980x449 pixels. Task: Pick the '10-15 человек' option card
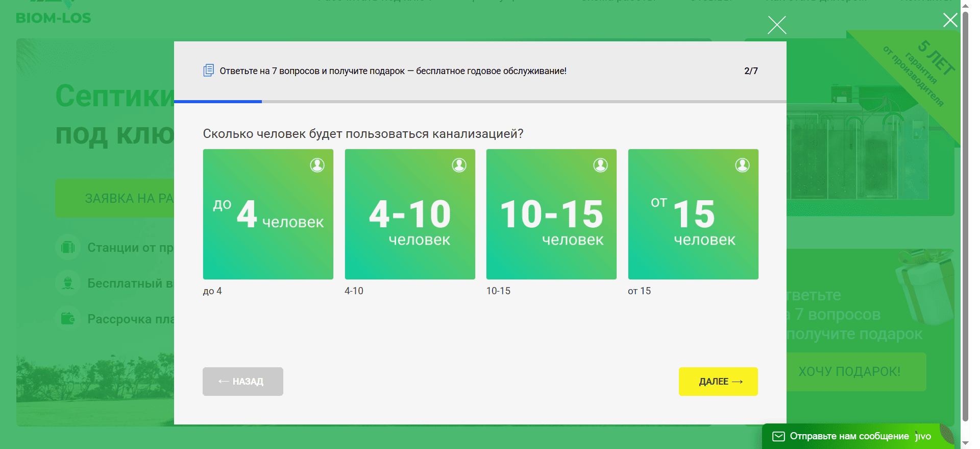[551, 214]
